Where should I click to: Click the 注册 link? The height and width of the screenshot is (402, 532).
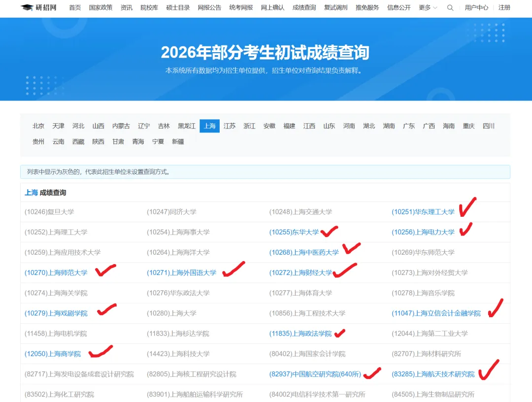coord(504,7)
